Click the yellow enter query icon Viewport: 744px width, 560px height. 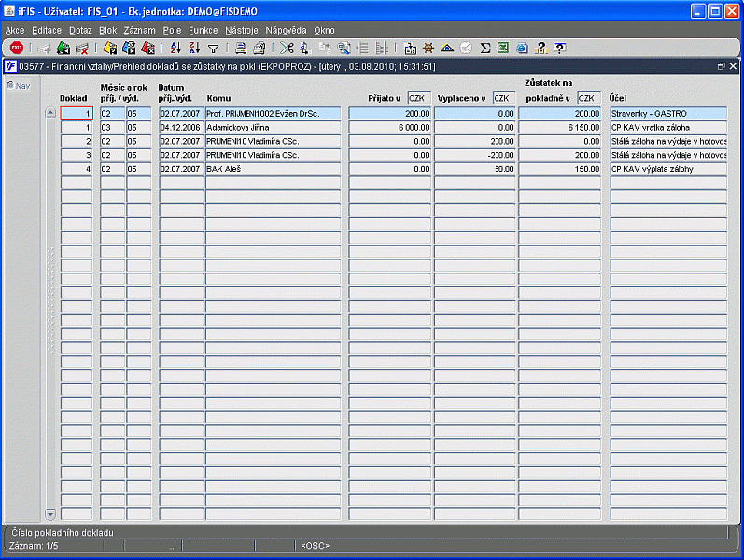coord(110,48)
